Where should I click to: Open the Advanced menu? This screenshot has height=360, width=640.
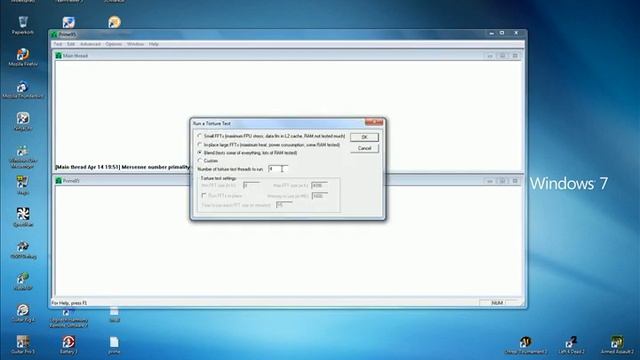click(90, 44)
